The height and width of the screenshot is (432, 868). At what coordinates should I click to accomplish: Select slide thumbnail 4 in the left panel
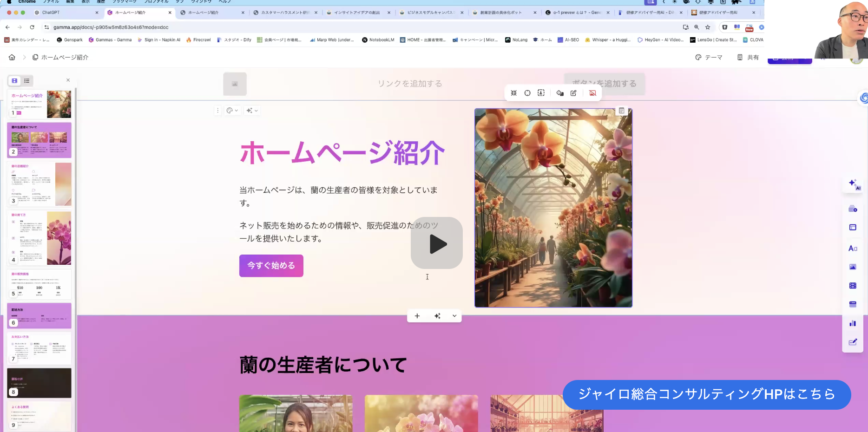[39, 238]
